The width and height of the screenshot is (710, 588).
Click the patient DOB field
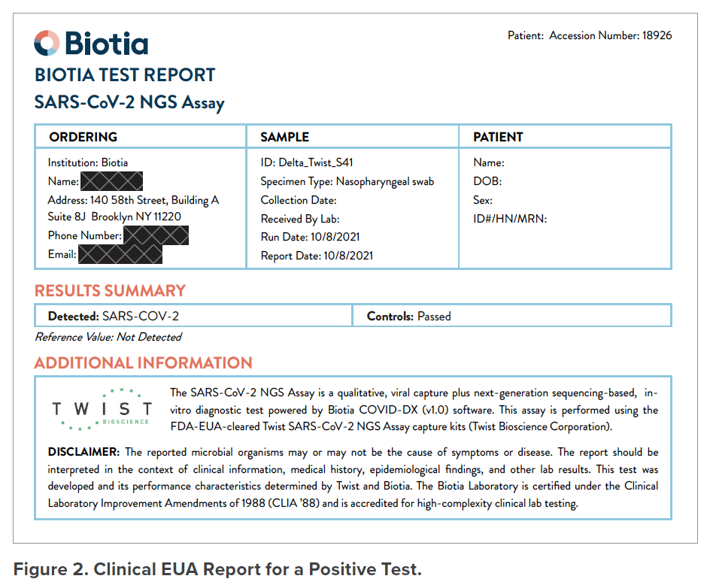487,181
